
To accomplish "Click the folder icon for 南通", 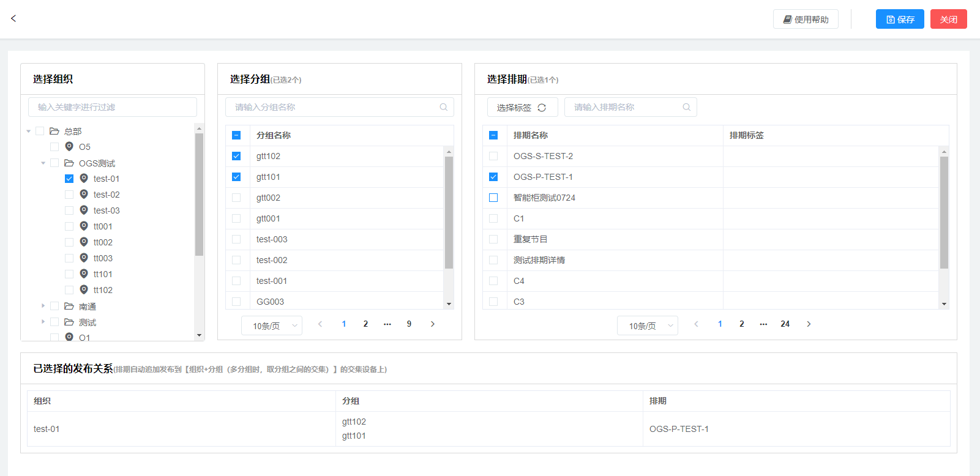I will pos(69,306).
